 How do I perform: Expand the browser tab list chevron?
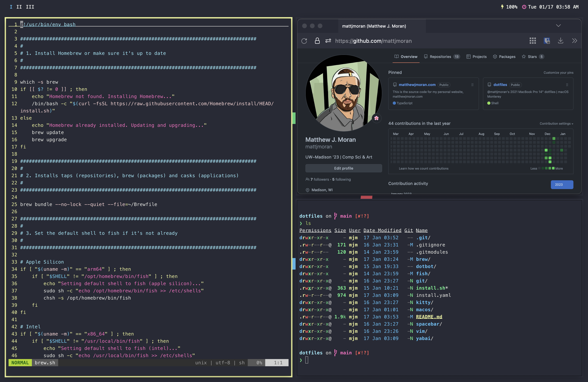click(558, 26)
